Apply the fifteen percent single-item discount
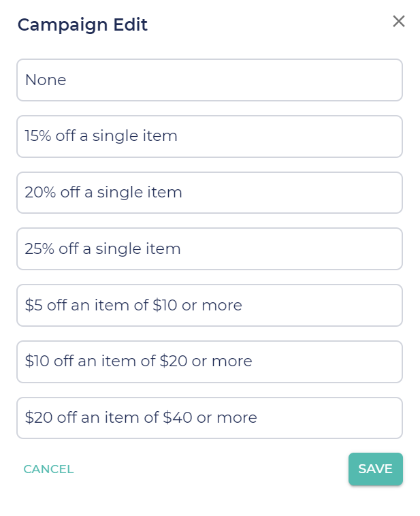This screenshot has width=420, height=516. coord(210,136)
